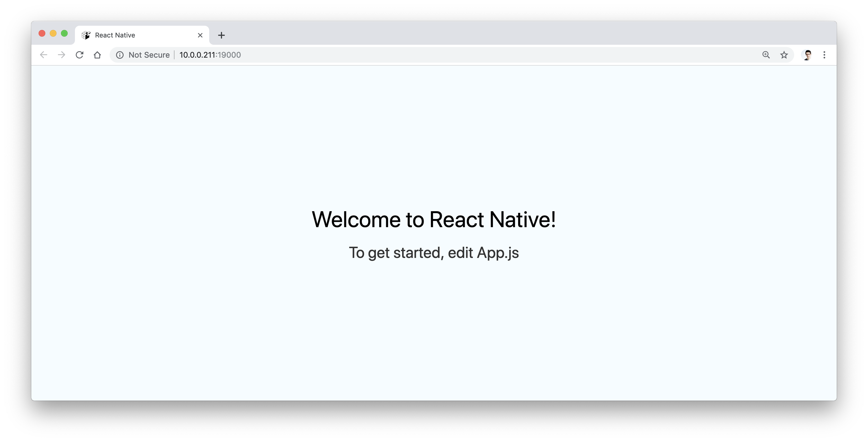The image size is (868, 442).
Task: Click the React Native tab favicon
Action: [86, 35]
